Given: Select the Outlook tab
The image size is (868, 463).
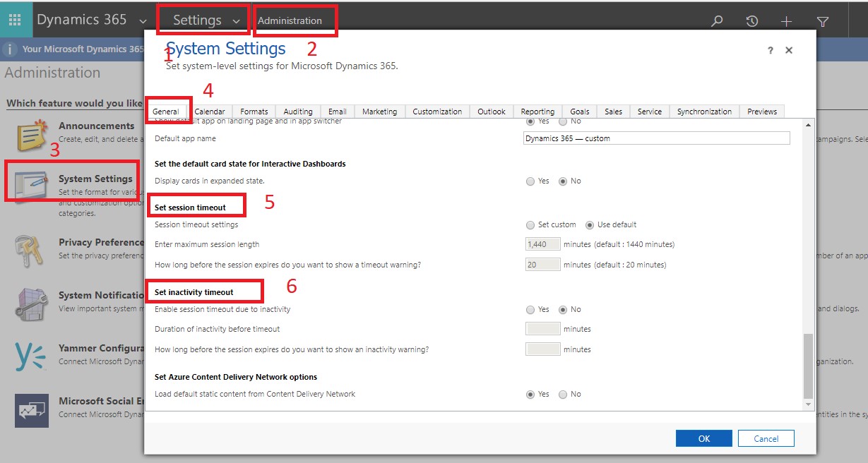Looking at the screenshot, I should (x=492, y=112).
